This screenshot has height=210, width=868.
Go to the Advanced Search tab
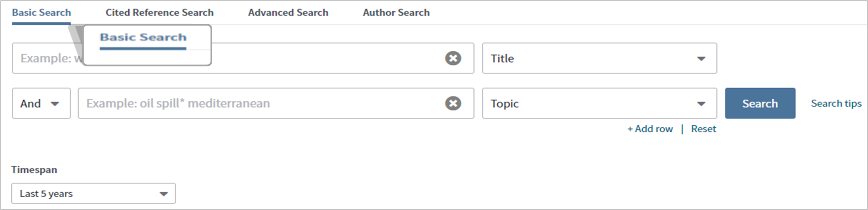click(288, 13)
